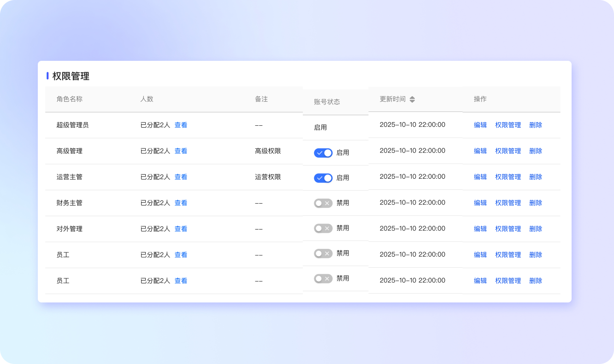Turn on account status for 对外管理
614x364 pixels.
pos(323,228)
